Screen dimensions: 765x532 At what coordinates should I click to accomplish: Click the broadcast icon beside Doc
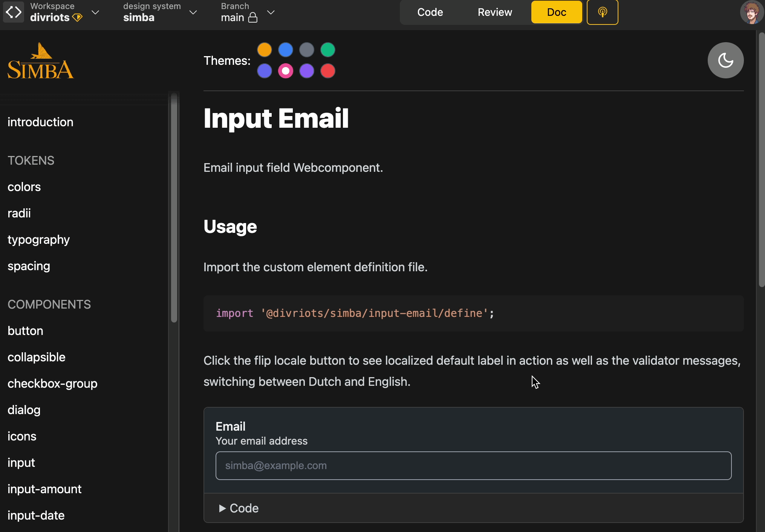coord(602,12)
